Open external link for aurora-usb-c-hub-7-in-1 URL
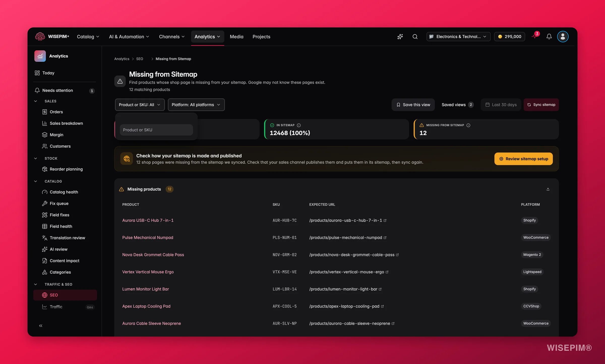This screenshot has height=364, width=605. click(x=385, y=220)
